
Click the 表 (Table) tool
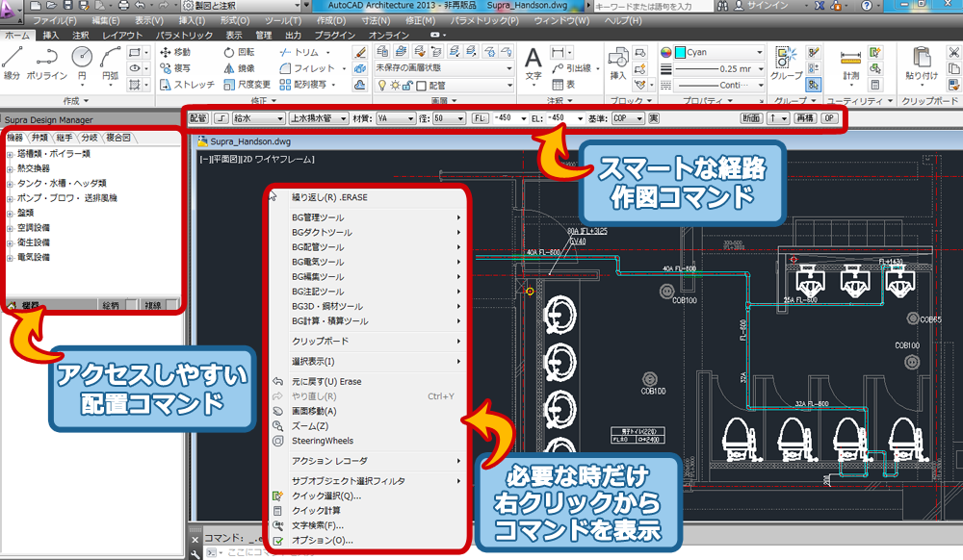pyautogui.click(x=563, y=85)
